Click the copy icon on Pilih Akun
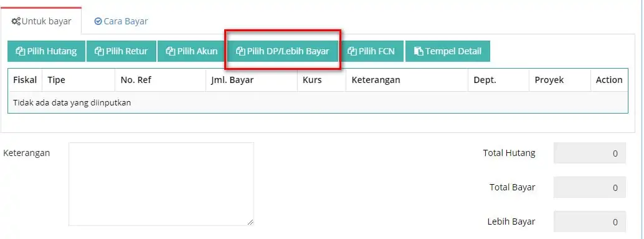This screenshot has width=644, height=239. [x=171, y=51]
